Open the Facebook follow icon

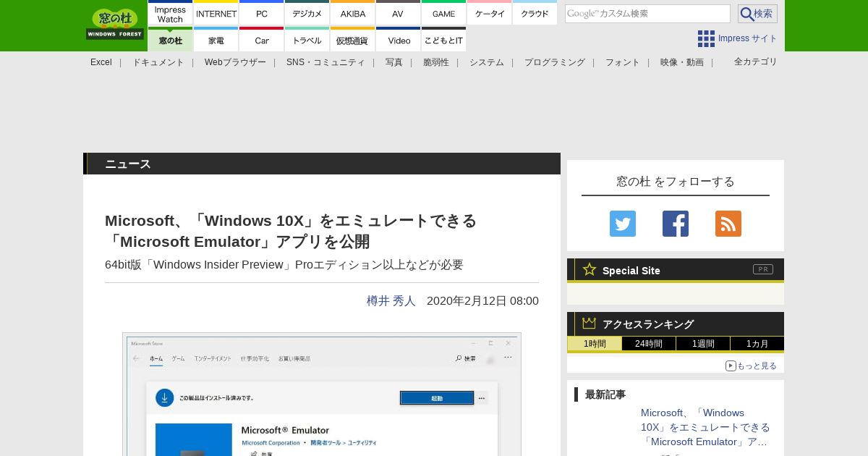click(x=676, y=224)
